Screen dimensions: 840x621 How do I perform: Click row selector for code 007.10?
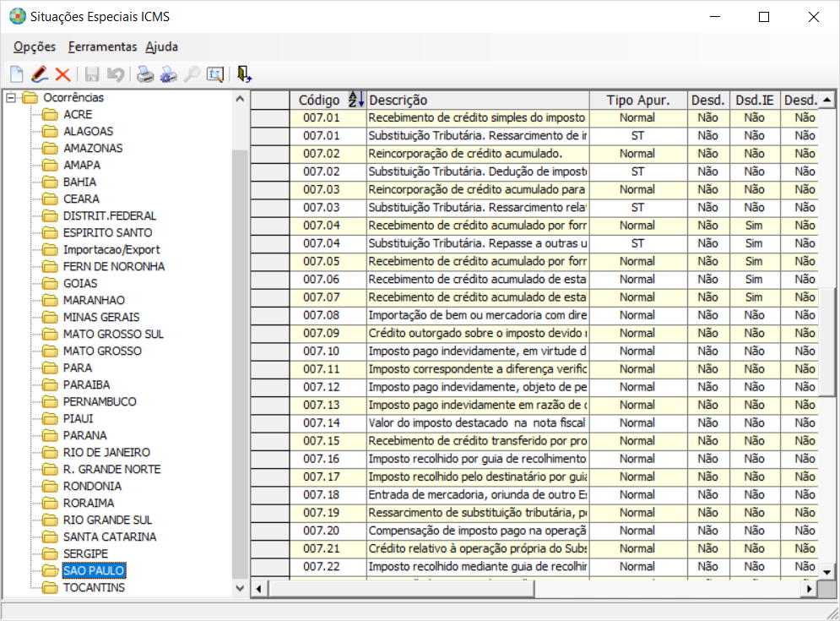pos(270,351)
